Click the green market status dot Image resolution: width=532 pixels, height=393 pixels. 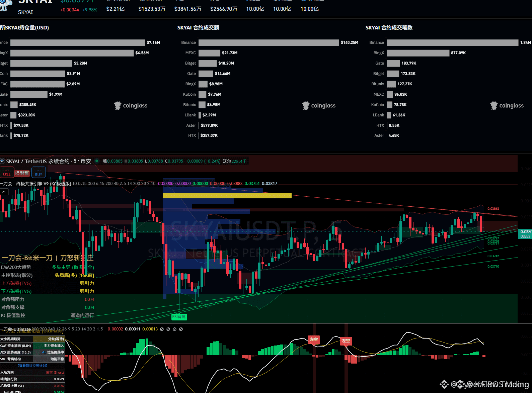pyautogui.click(x=97, y=161)
